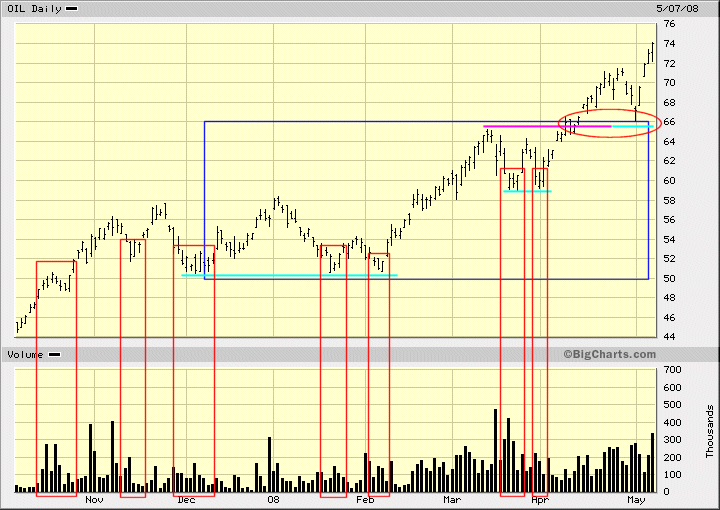
Task: Click volume axis label 700
Action: point(672,370)
